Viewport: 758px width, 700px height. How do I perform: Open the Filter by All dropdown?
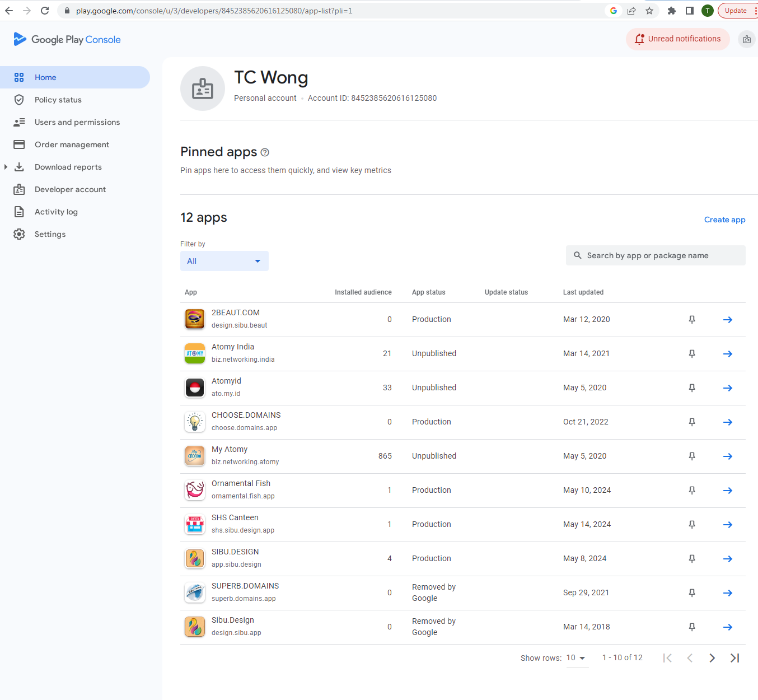(224, 261)
